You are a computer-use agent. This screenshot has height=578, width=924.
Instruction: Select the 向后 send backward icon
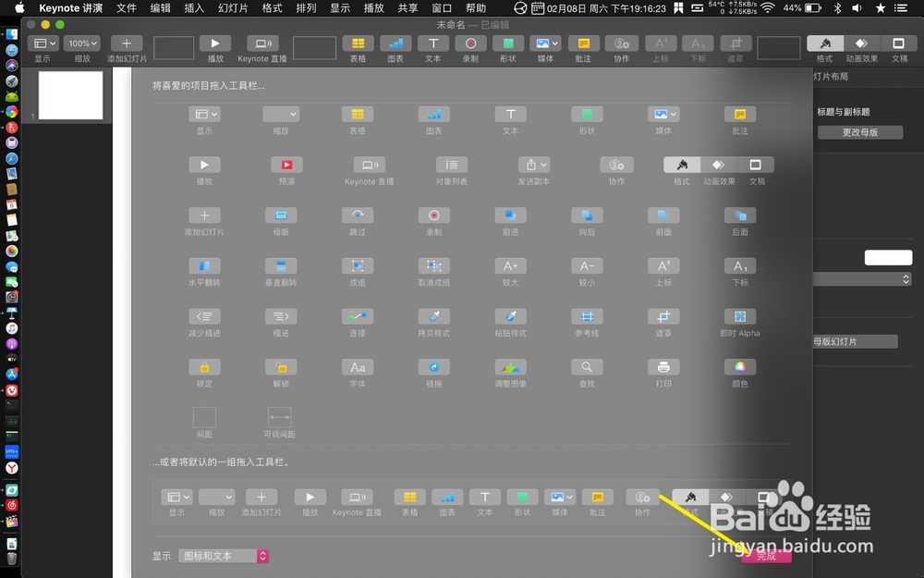pyautogui.click(x=587, y=215)
